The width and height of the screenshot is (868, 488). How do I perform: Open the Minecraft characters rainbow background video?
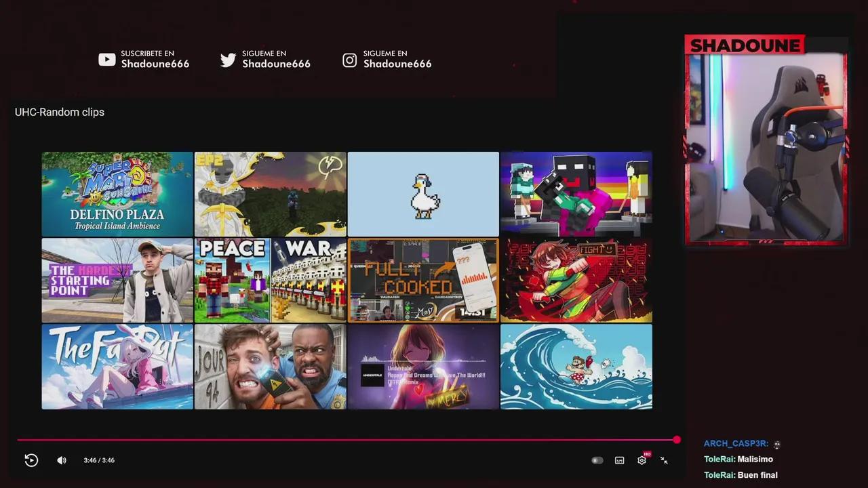click(576, 194)
